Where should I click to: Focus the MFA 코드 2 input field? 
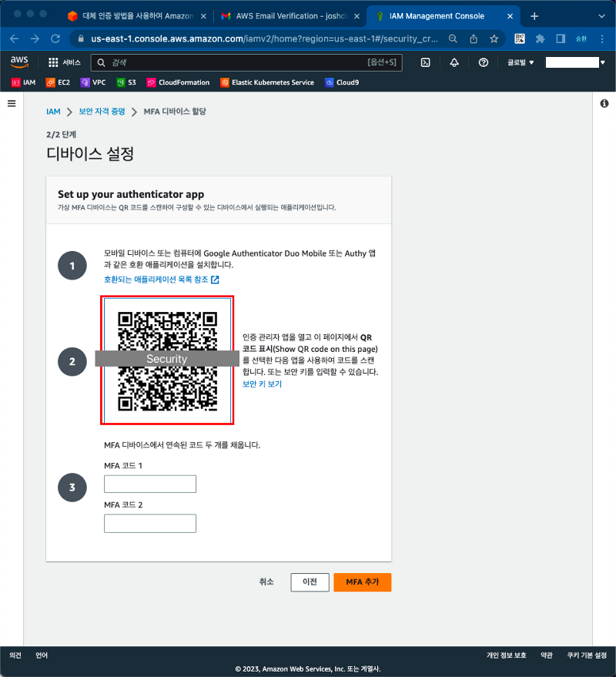click(x=150, y=523)
